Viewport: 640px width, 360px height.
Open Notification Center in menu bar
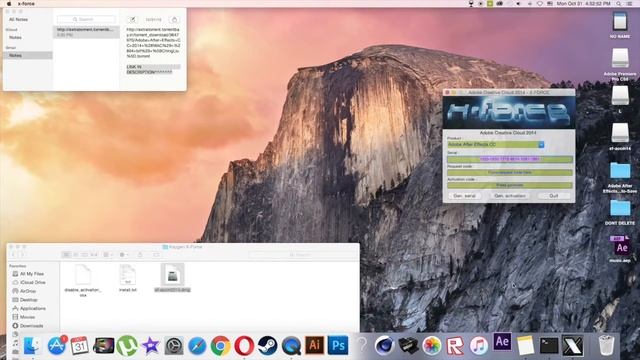pyautogui.click(x=630, y=4)
